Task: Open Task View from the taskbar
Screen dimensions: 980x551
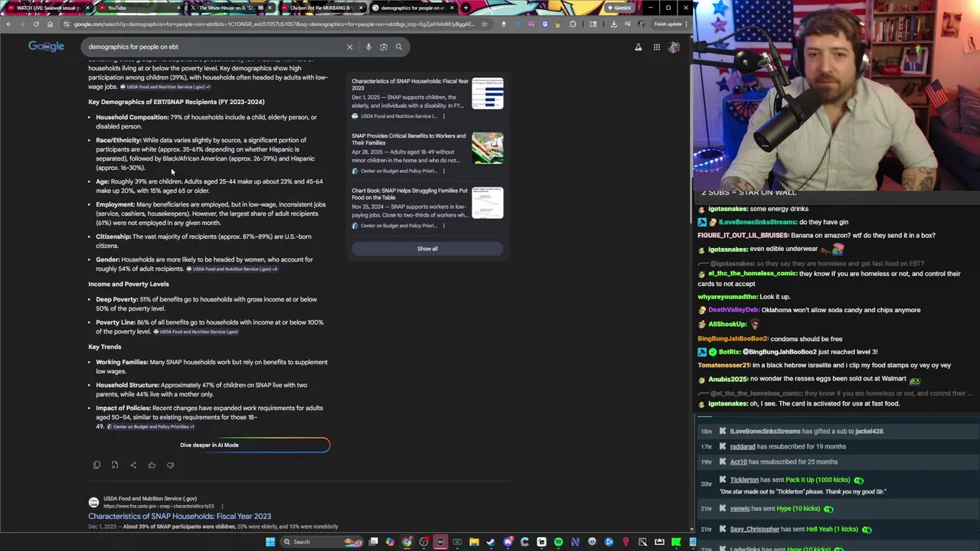Action: click(373, 542)
